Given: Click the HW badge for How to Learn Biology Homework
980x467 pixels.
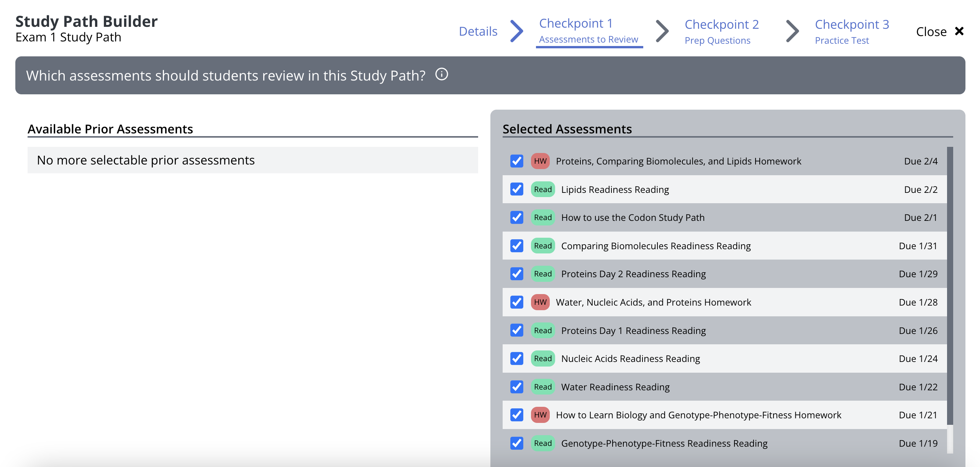Looking at the screenshot, I should (540, 415).
